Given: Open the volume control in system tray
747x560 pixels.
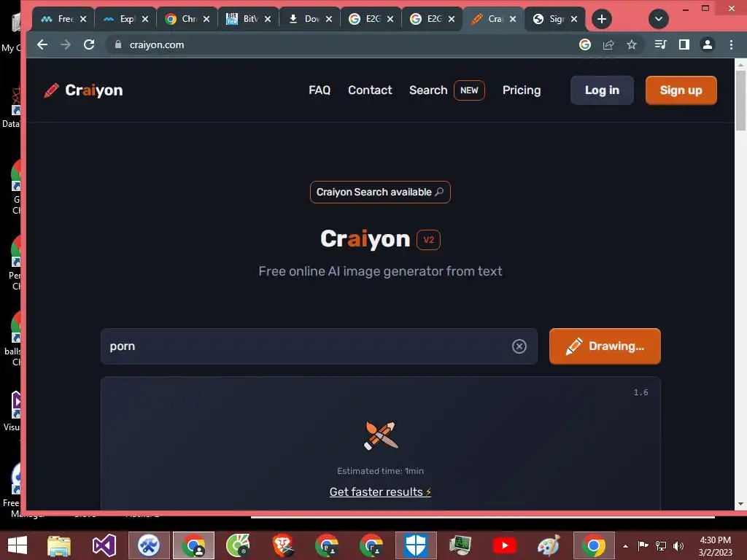Looking at the screenshot, I should point(678,546).
